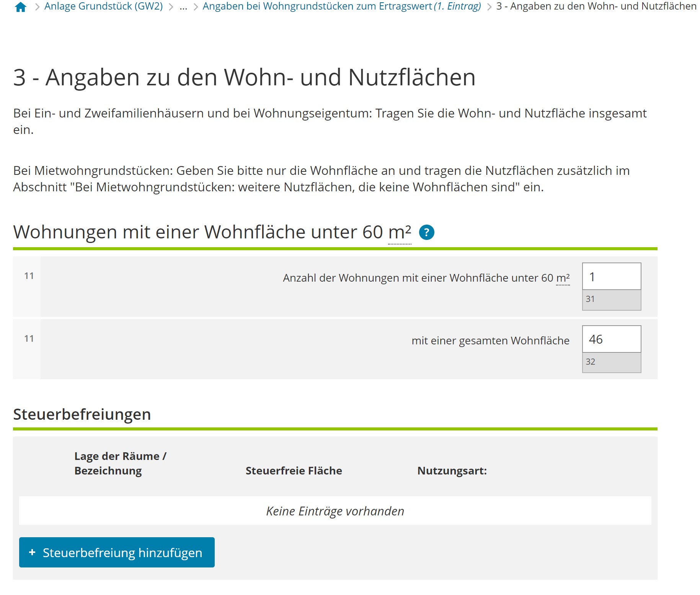Click field code 32 below the Wohnfläche input
The image size is (700, 595).
tap(611, 362)
